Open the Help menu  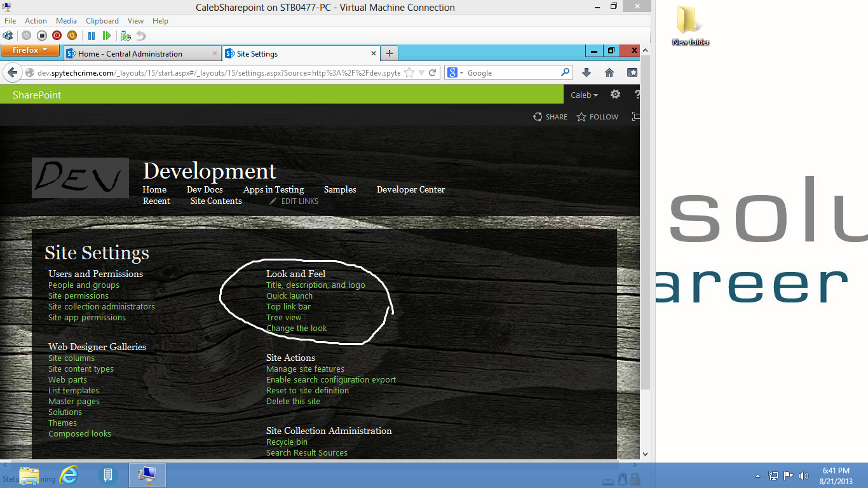point(161,21)
